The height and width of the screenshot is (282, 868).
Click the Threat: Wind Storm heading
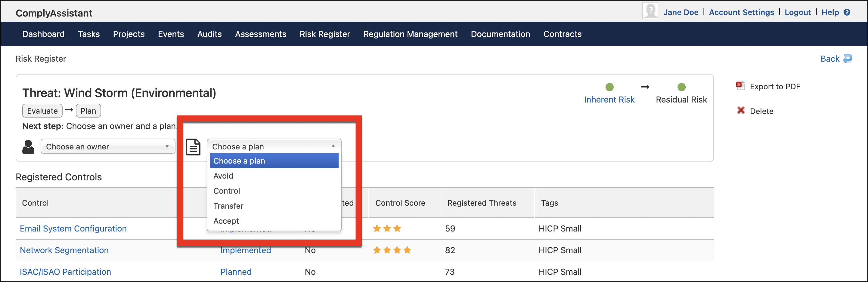coord(119,93)
